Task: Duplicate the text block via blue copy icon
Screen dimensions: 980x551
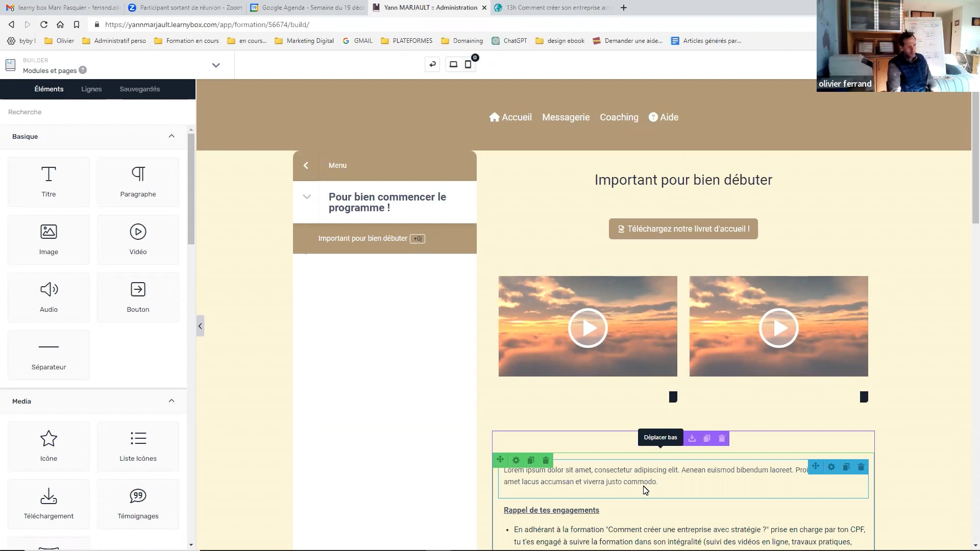Action: [846, 467]
